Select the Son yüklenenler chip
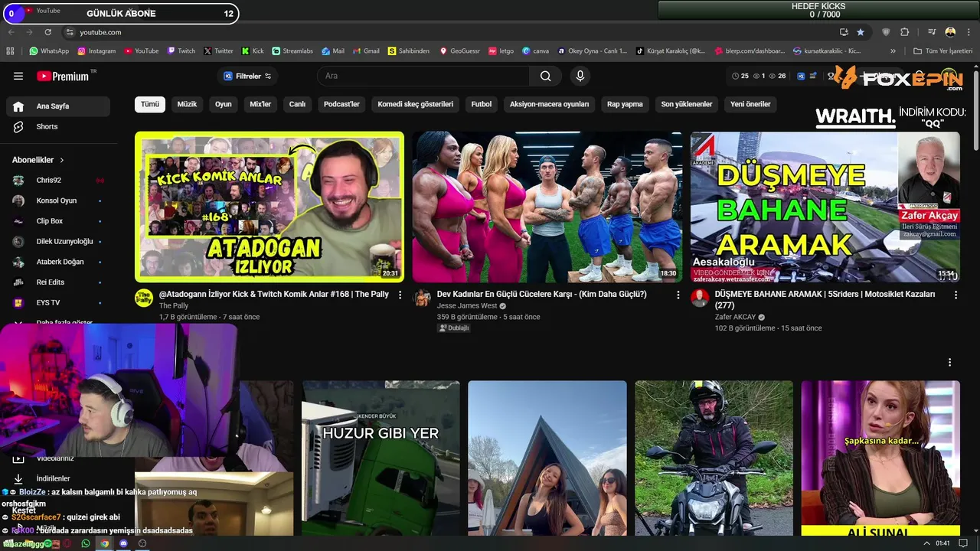980x551 pixels. [x=687, y=104]
